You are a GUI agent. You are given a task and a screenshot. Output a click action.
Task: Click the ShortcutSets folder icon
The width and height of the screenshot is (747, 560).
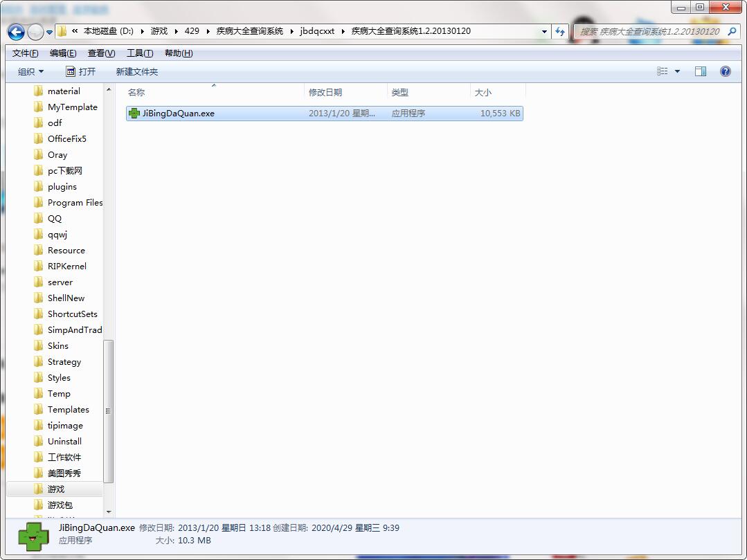pyautogui.click(x=39, y=314)
